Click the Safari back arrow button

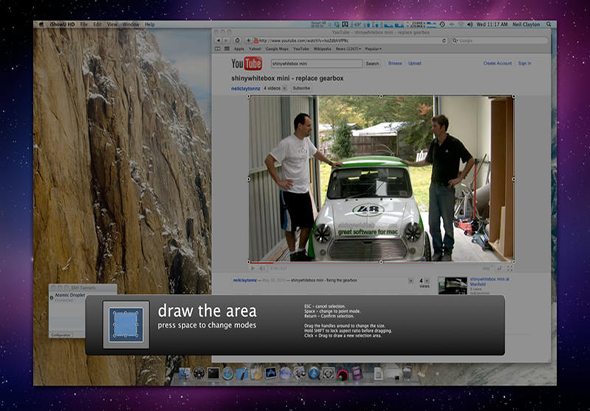219,40
